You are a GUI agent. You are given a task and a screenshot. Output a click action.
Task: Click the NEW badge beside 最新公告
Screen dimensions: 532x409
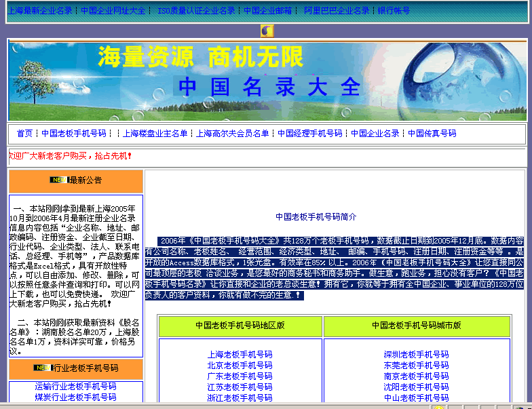point(59,180)
